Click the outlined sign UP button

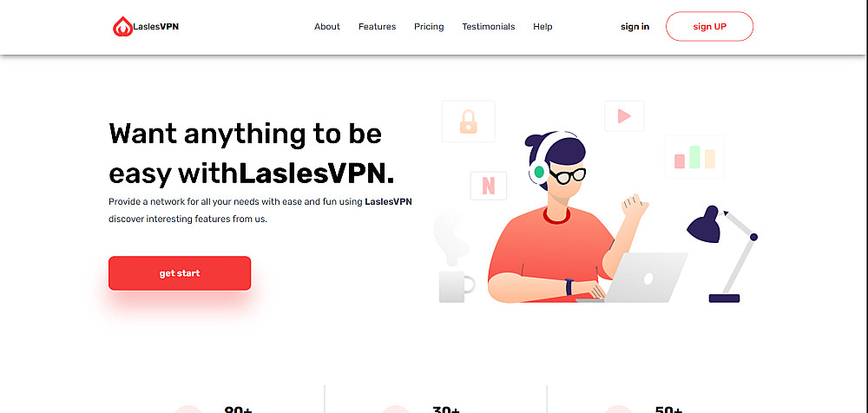(x=710, y=27)
